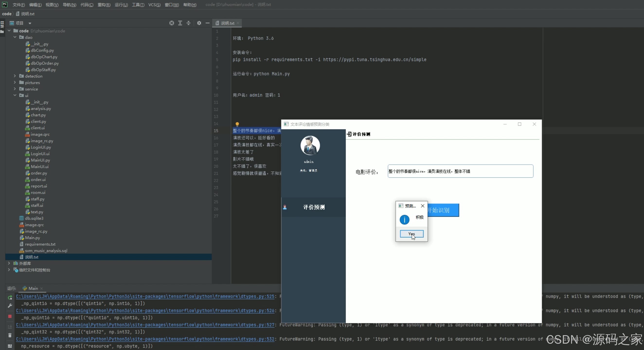Select LoginUI.py in project tree
644x350 pixels.
(41, 147)
